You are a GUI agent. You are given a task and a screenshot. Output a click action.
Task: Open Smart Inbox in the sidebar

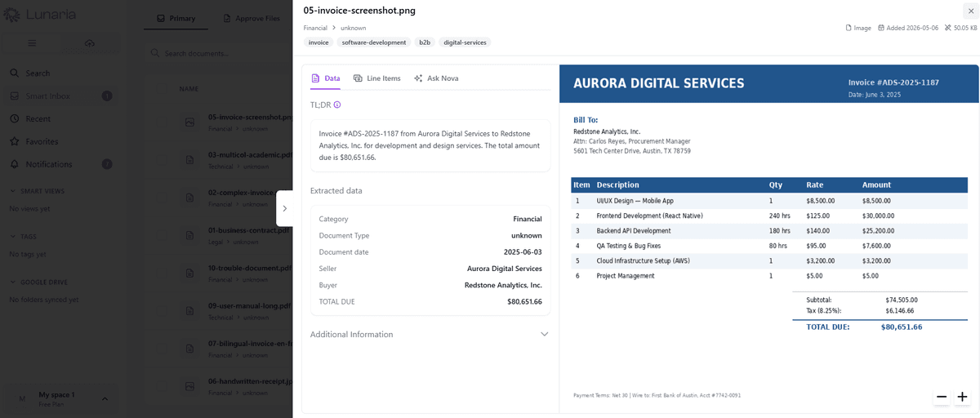60,96
